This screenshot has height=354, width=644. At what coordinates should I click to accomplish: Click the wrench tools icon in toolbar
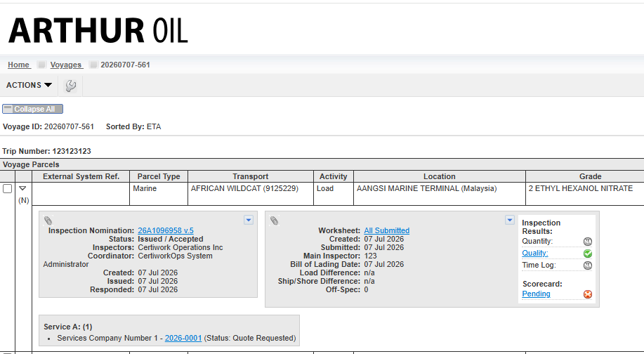click(x=71, y=86)
